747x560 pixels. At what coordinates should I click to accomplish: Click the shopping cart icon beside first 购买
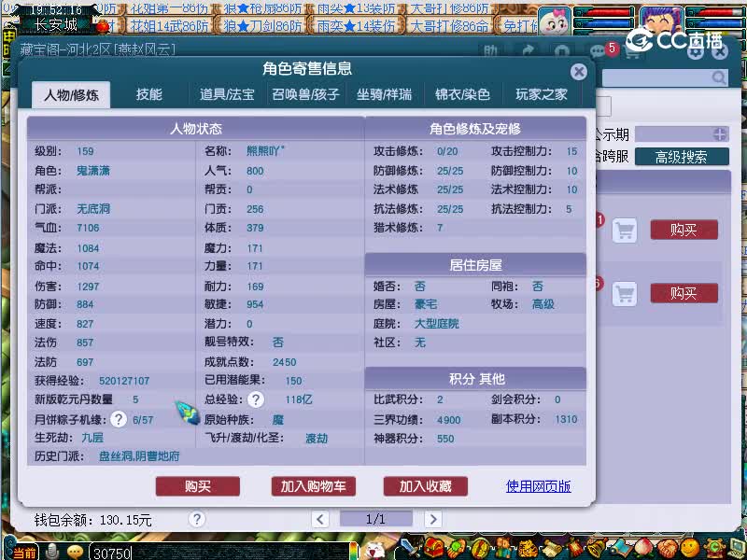(625, 231)
